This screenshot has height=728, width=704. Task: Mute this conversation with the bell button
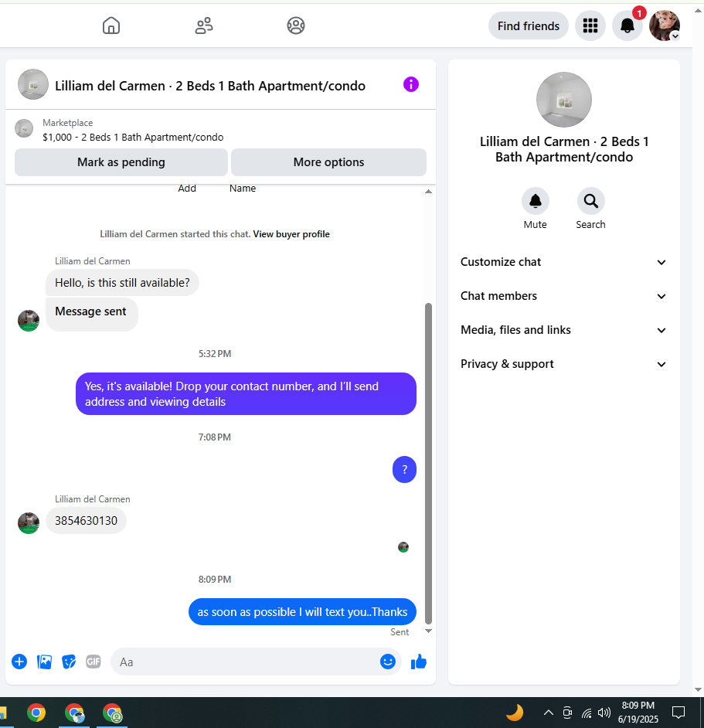(x=536, y=201)
